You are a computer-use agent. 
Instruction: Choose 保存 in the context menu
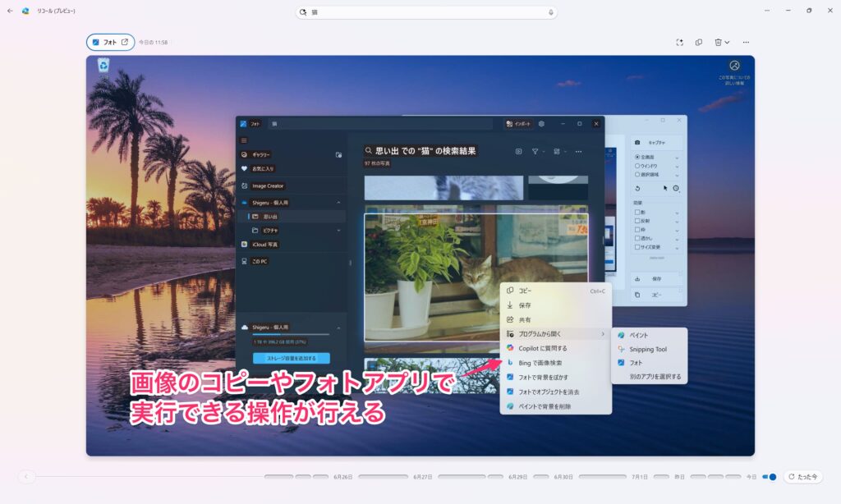click(x=556, y=305)
